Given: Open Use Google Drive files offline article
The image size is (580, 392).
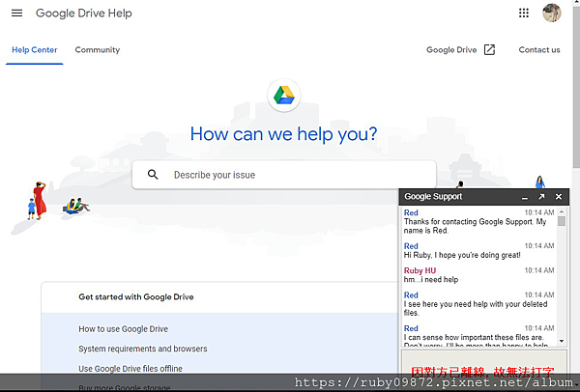Looking at the screenshot, I should [130, 369].
